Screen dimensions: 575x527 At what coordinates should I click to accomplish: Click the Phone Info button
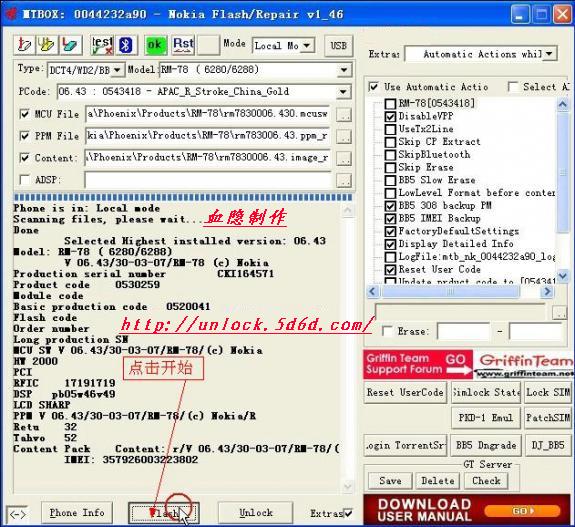[x=77, y=513]
